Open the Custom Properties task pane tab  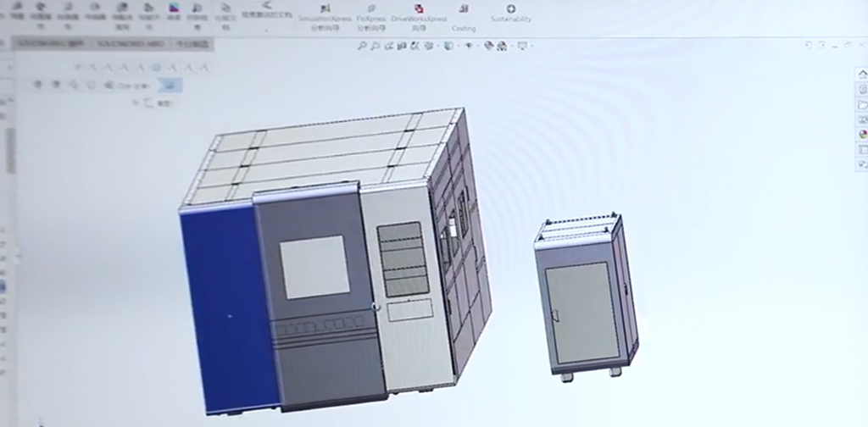click(x=862, y=149)
